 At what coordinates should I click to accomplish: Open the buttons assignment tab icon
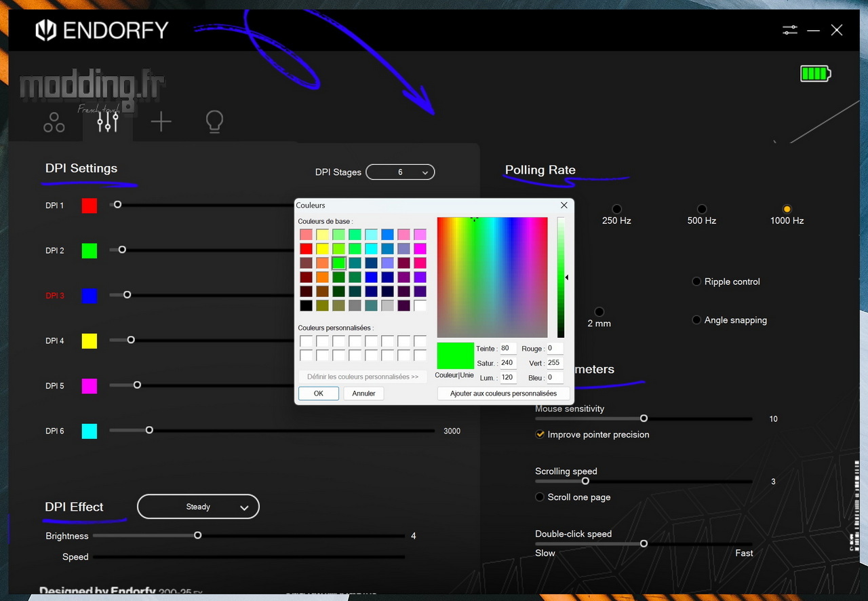(54, 122)
